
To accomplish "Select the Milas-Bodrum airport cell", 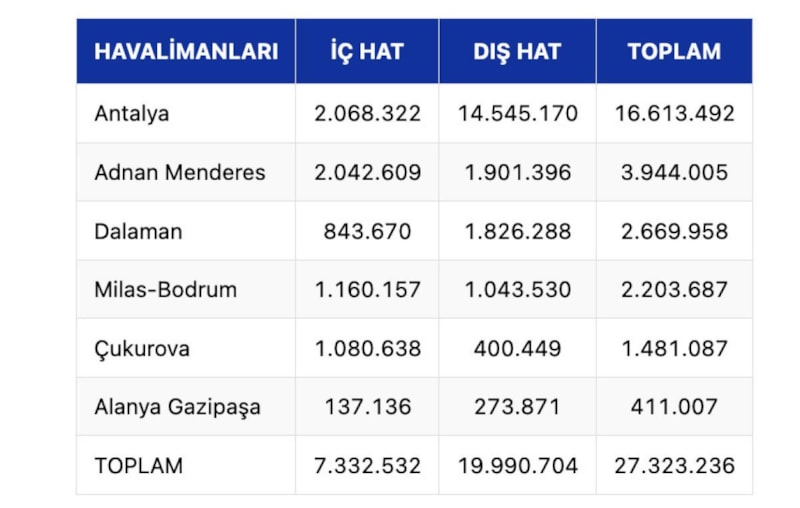I will (x=166, y=290).
